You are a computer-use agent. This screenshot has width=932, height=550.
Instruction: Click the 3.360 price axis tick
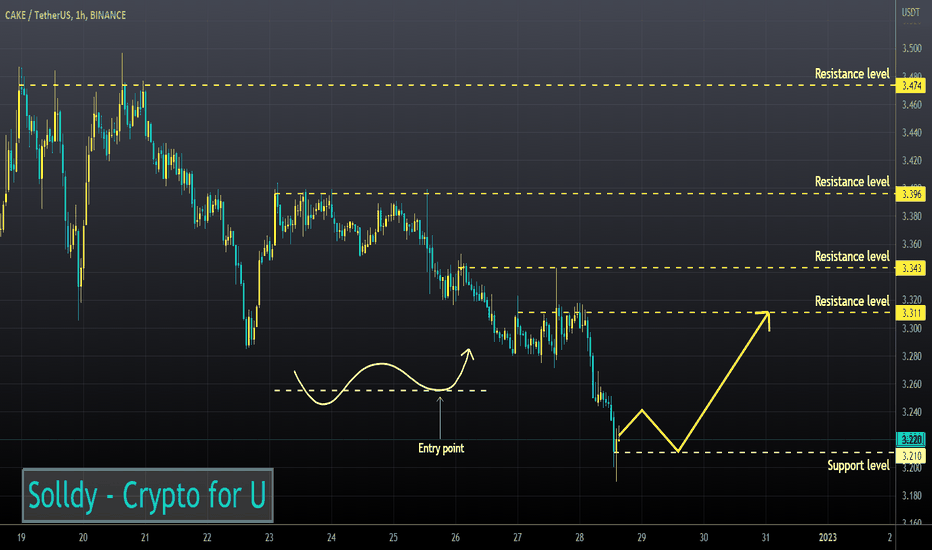pos(912,244)
